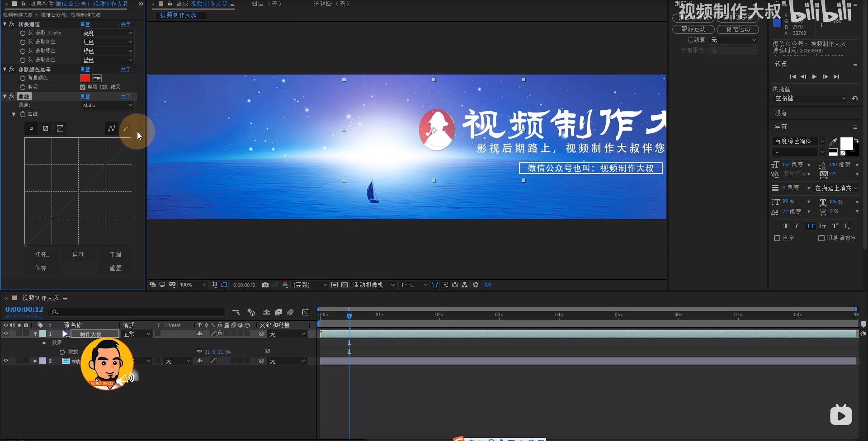Toggle the 移除颜色遮罩 effect fx switch
Screen dimensions: 868x441
tap(12, 69)
